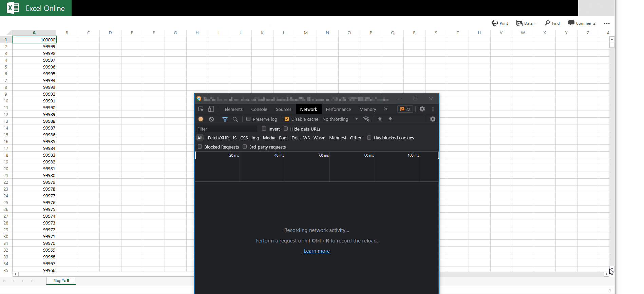644x294 pixels.
Task: Click the Chrome icon in DevTools title bar
Action: [x=199, y=99]
